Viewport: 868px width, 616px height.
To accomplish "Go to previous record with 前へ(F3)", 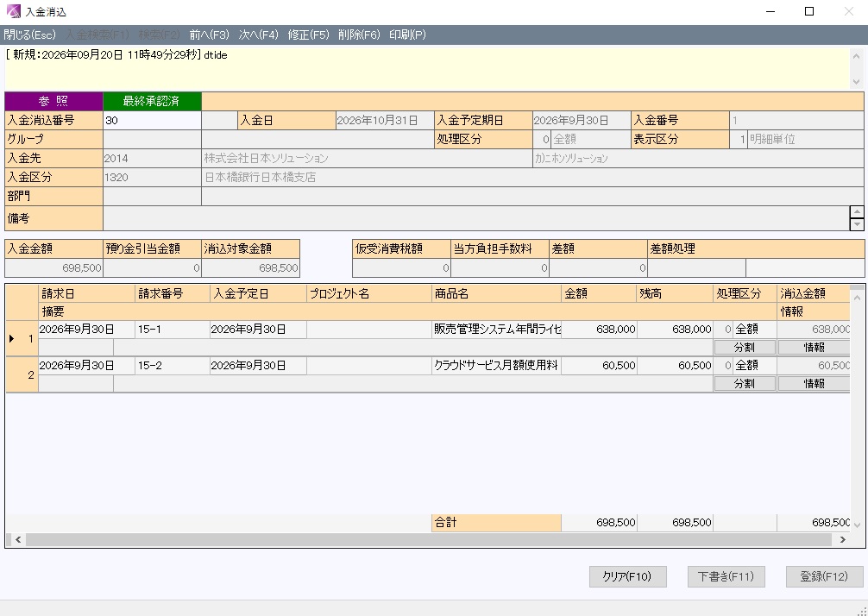I will tap(209, 35).
